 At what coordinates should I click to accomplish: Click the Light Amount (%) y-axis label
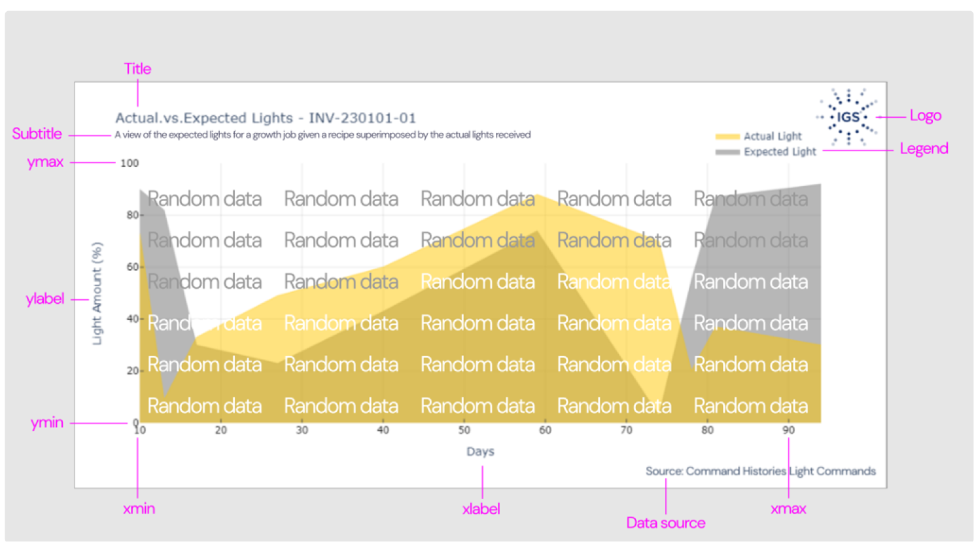tap(97, 293)
